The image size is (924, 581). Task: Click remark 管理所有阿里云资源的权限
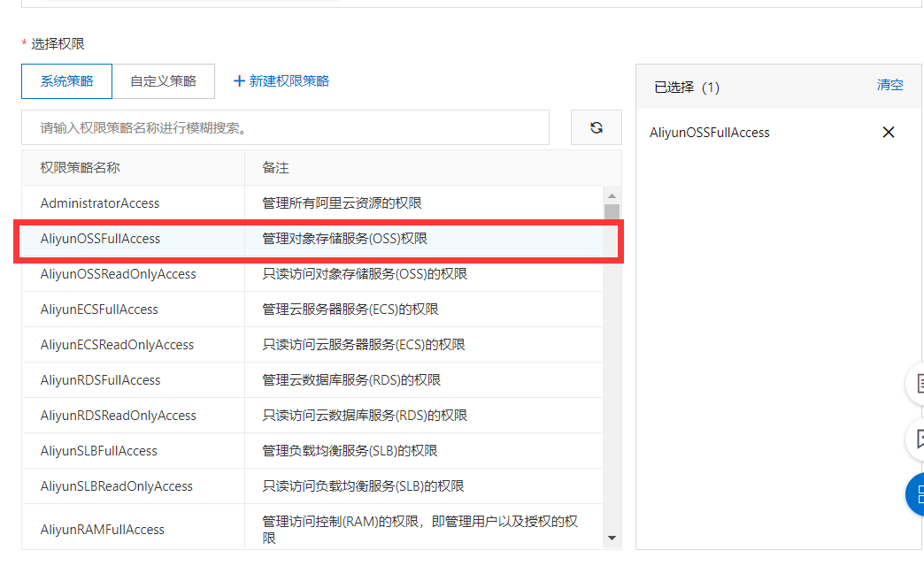tap(342, 203)
